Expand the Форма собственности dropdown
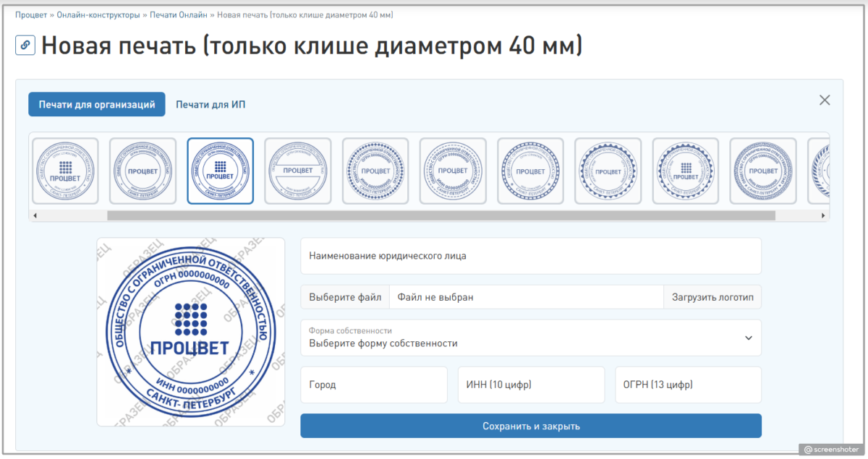This screenshot has width=868, height=459. 530,338
